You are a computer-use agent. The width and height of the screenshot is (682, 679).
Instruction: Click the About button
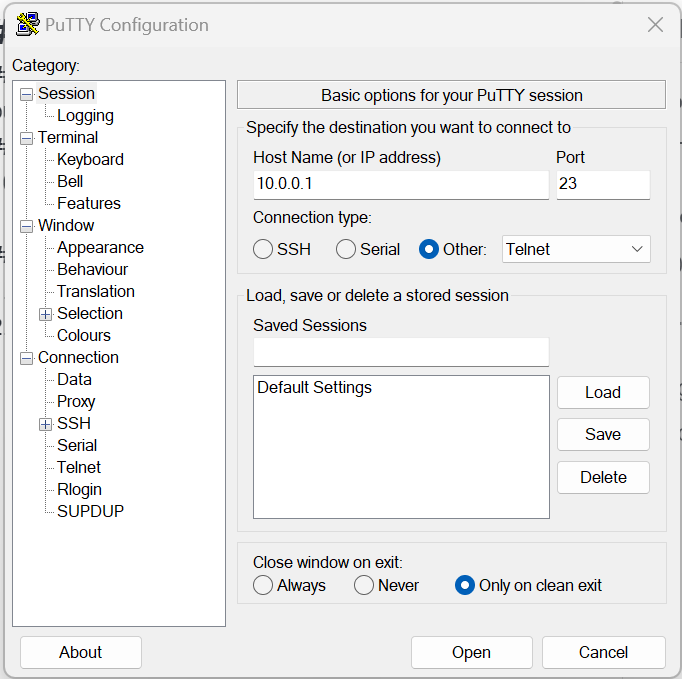tap(80, 652)
